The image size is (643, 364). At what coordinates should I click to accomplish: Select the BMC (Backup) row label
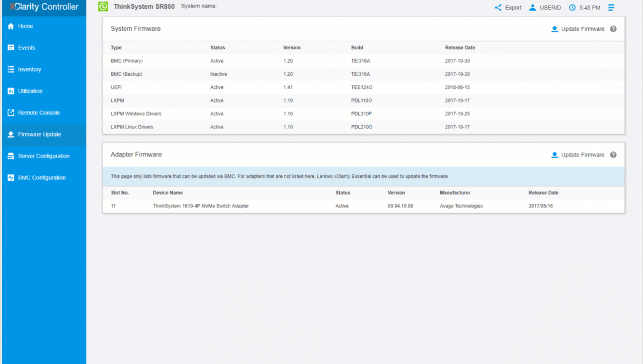pos(126,74)
